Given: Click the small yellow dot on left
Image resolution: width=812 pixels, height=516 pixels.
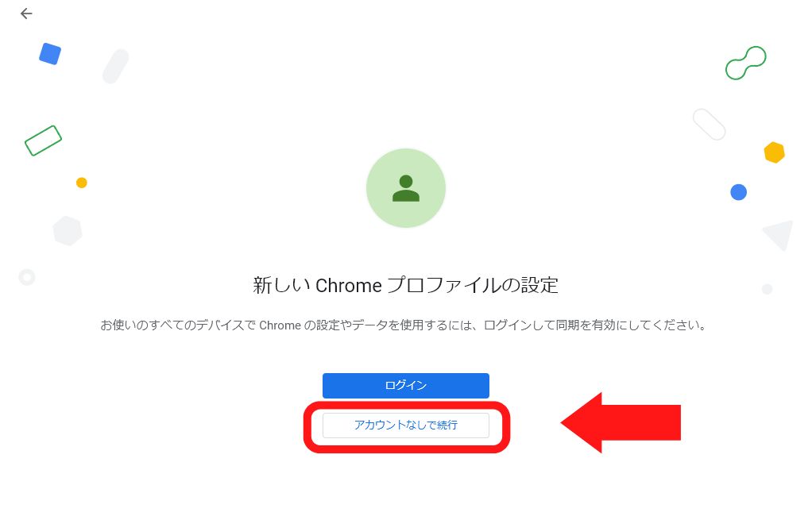Looking at the screenshot, I should [x=81, y=183].
